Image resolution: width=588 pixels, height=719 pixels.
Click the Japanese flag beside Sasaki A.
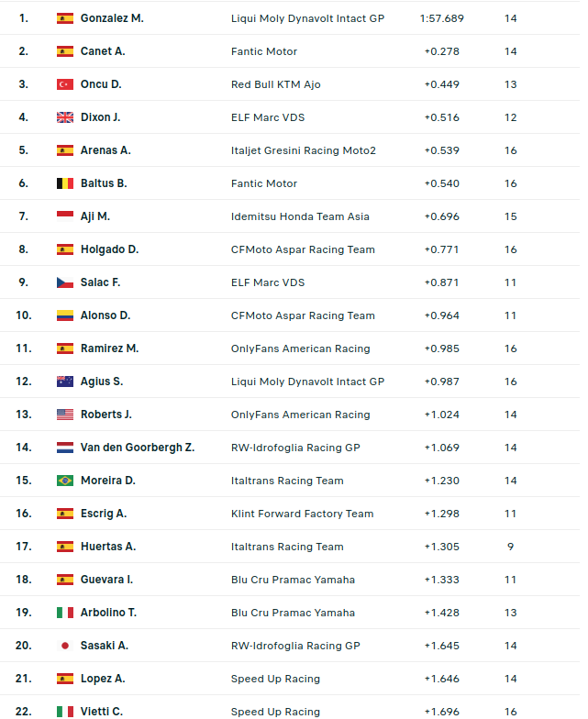coord(64,646)
